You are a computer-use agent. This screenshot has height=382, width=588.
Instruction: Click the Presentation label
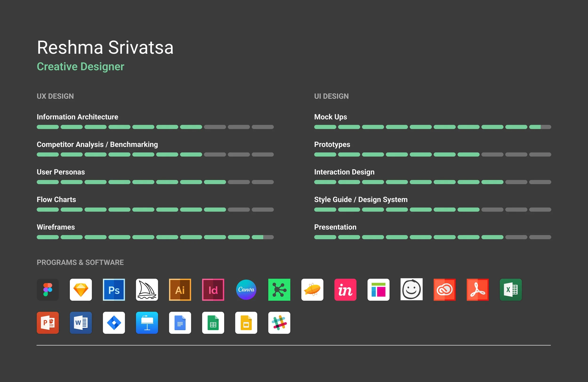(x=335, y=227)
